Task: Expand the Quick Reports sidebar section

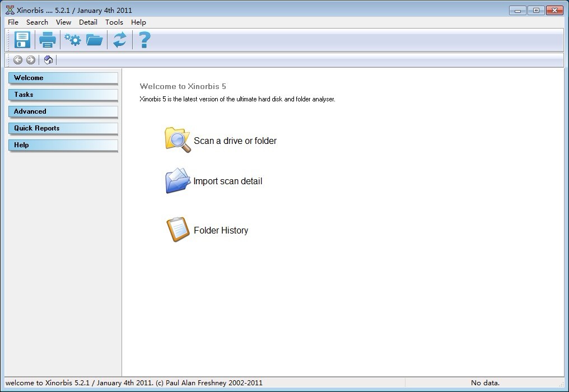Action: [63, 128]
